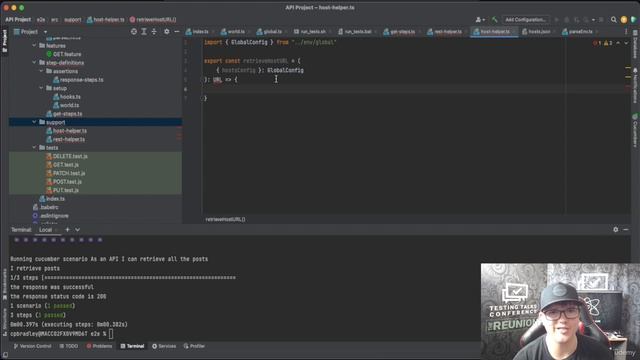Open Project panel gear options
Viewport: 640px width, 360px height.
(167, 31)
